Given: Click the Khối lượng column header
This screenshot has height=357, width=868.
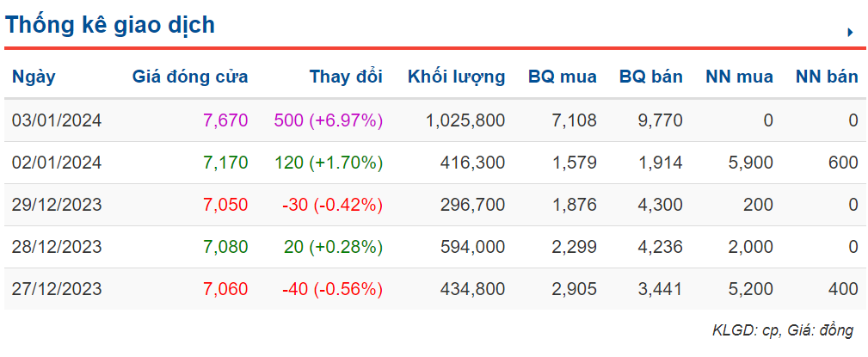Looking at the screenshot, I should pos(456,77).
